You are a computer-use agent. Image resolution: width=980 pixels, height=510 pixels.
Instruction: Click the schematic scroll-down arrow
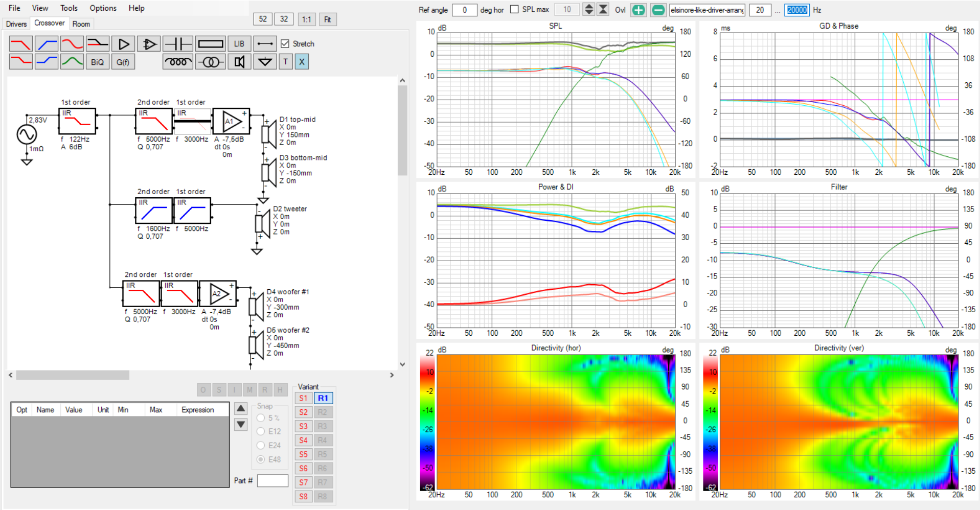402,364
